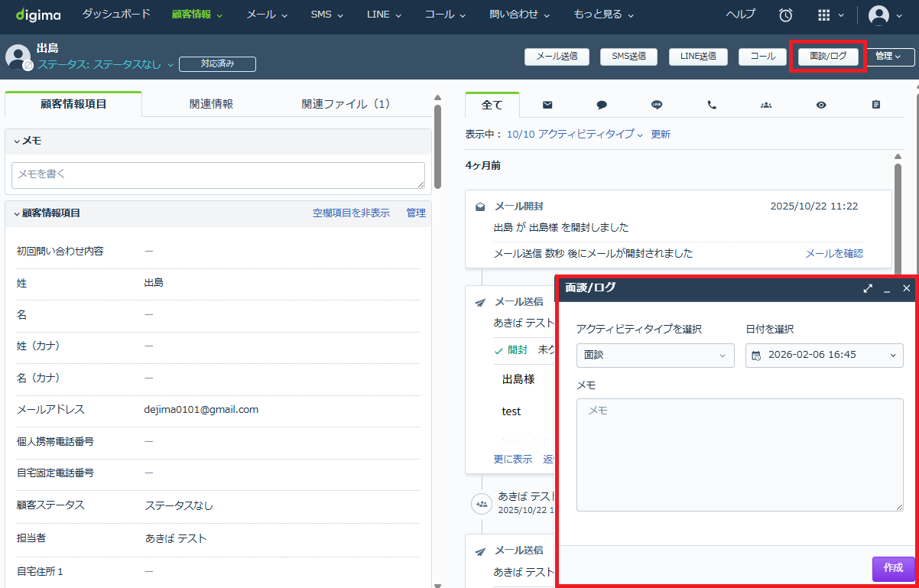Show call activities via phone icon
This screenshot has height=588, width=919.
coord(712,105)
